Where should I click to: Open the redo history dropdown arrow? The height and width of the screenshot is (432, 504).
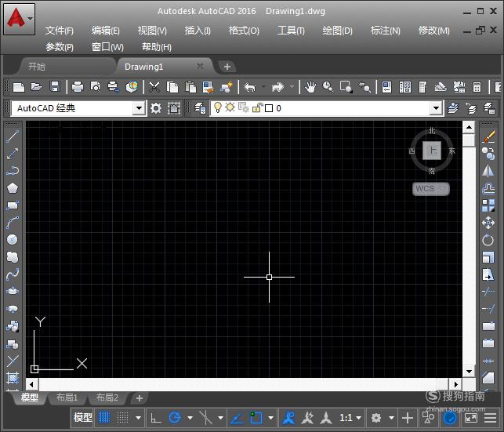click(x=292, y=87)
